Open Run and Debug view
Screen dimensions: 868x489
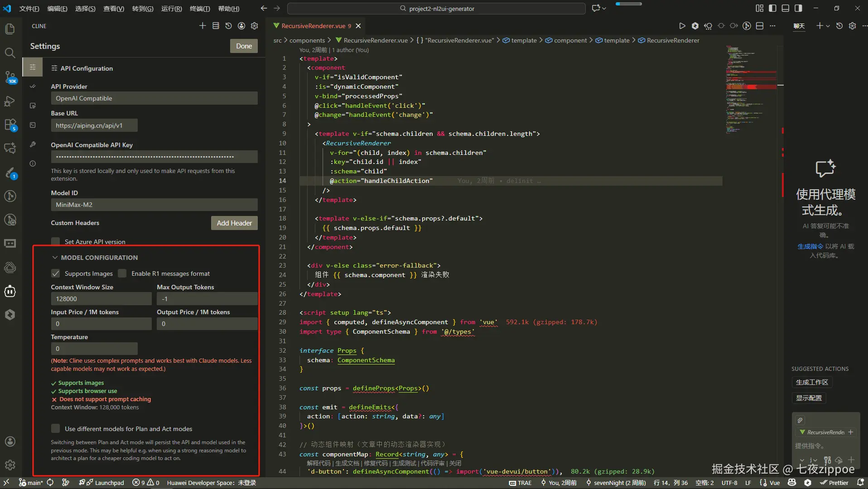[x=10, y=101]
